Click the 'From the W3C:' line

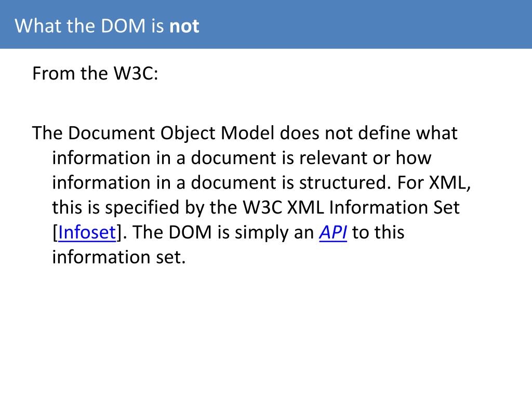click(x=96, y=73)
